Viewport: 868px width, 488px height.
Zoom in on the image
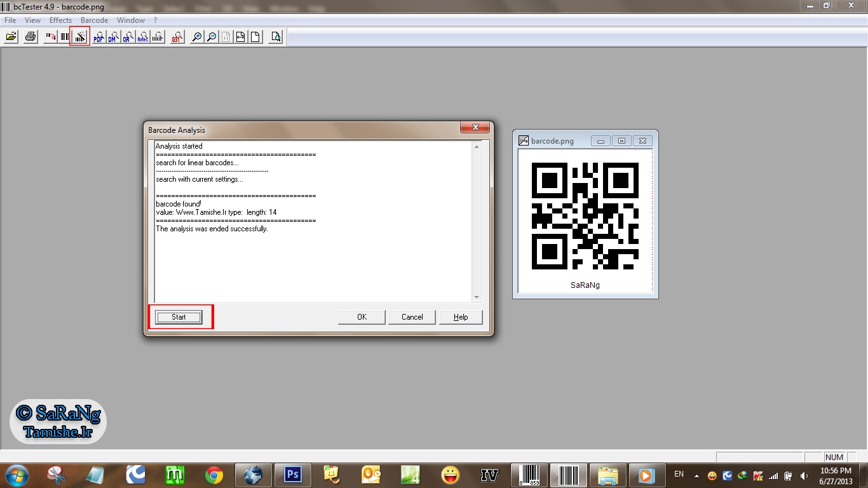[x=197, y=37]
